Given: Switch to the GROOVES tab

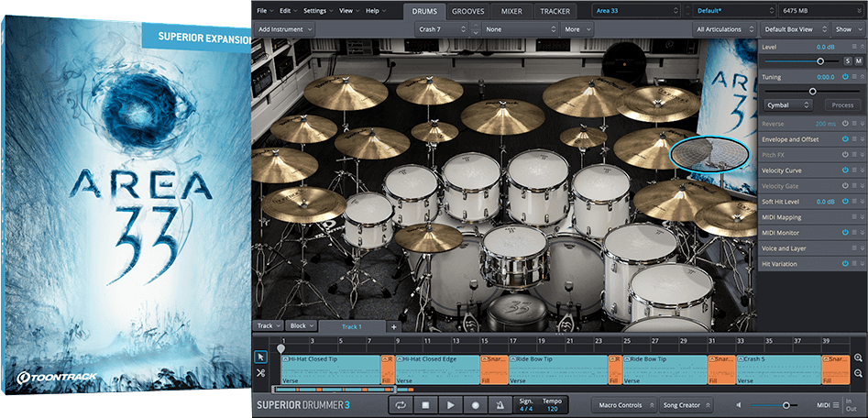Looking at the screenshot, I should [x=467, y=11].
